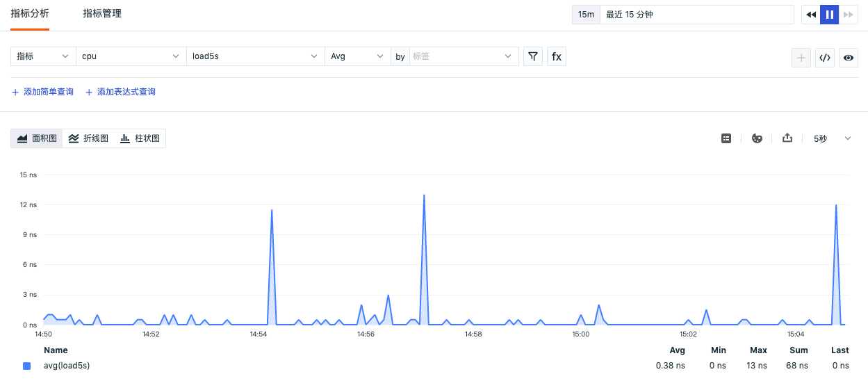868x381 pixels.
Task: Switch to 折线图 line chart
Action: pyautogui.click(x=88, y=138)
